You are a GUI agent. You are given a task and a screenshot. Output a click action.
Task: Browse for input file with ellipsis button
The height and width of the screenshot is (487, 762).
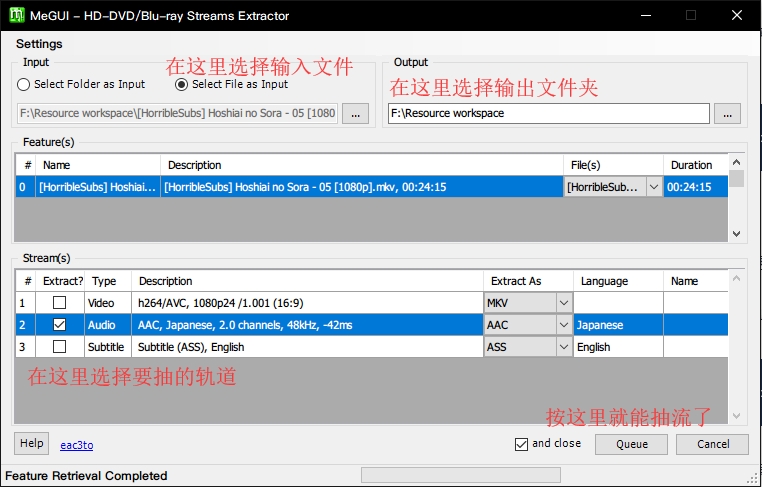pos(355,113)
